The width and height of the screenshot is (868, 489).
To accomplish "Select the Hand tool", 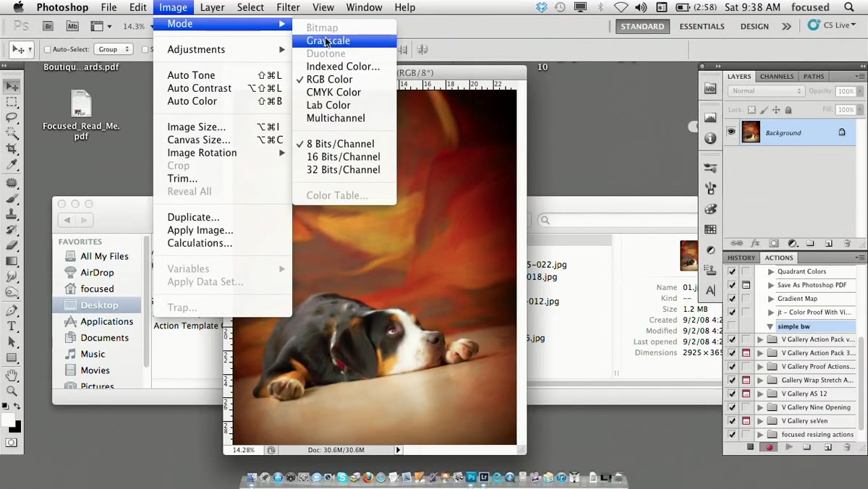I will click(12, 375).
